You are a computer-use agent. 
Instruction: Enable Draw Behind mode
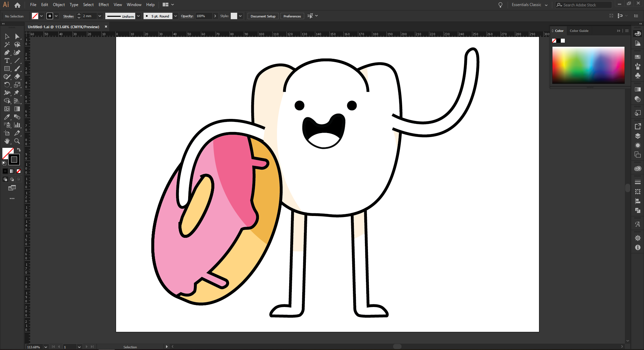pos(12,179)
